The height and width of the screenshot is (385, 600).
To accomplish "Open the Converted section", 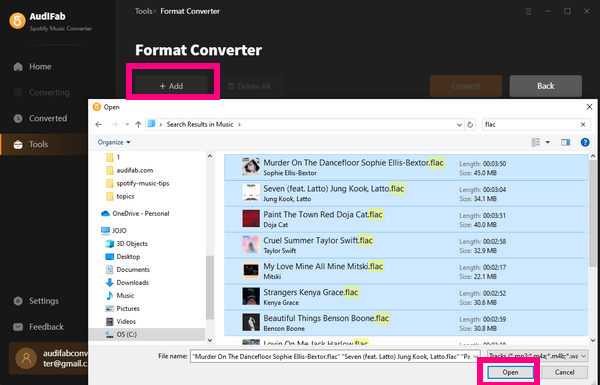I will point(40,119).
